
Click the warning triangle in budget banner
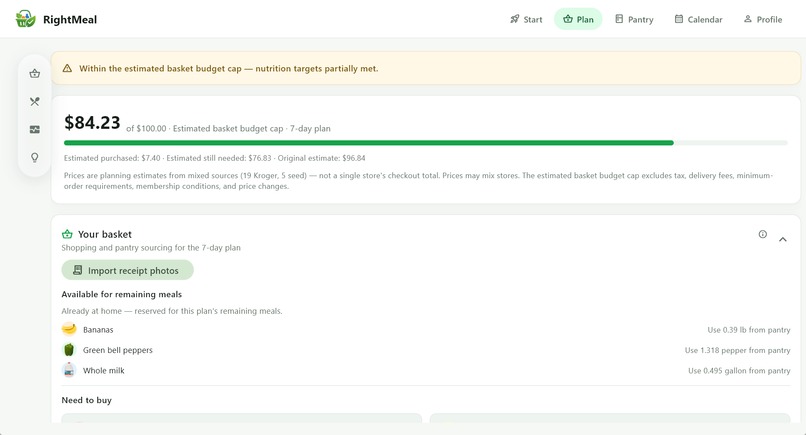(x=67, y=68)
